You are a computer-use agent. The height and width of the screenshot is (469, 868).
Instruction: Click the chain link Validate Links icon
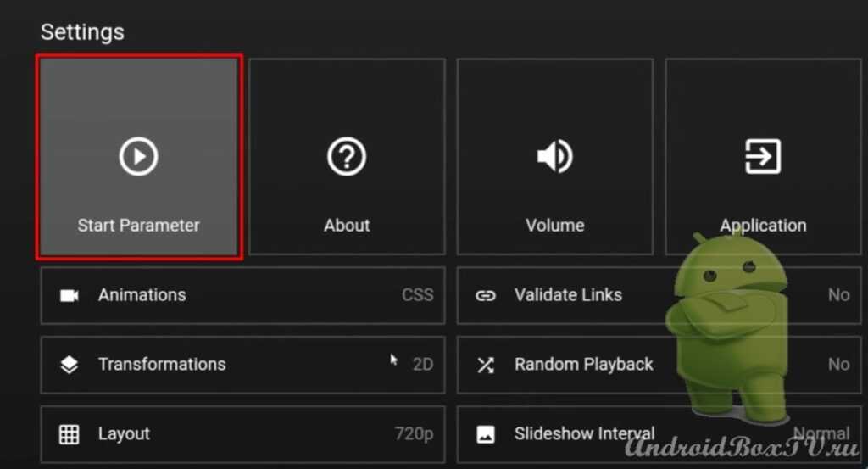click(x=485, y=295)
